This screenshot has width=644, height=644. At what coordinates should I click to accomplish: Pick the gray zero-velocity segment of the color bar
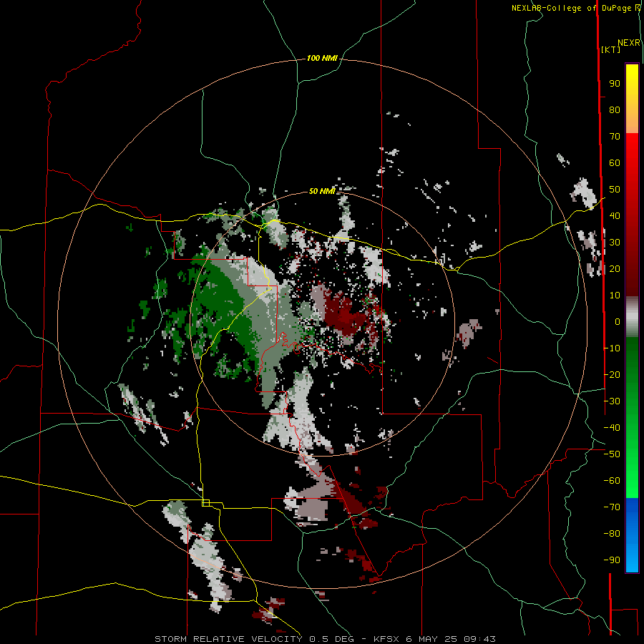[x=632, y=317]
